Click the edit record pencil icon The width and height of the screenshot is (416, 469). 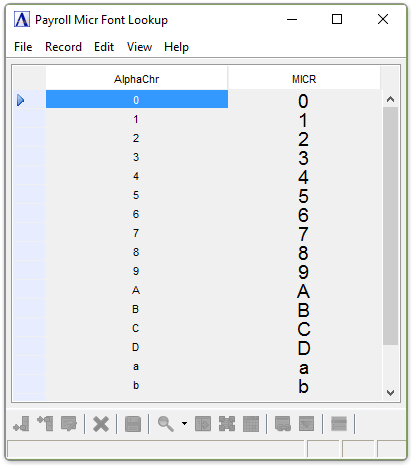point(69,424)
